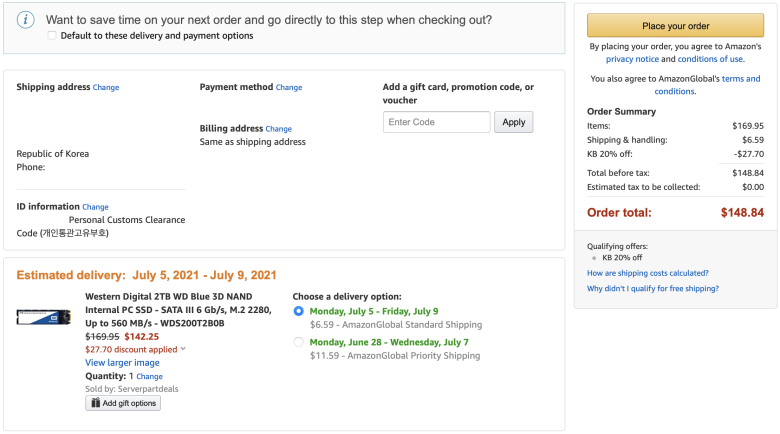
Task: View larger image of the SSD
Action: [122, 362]
